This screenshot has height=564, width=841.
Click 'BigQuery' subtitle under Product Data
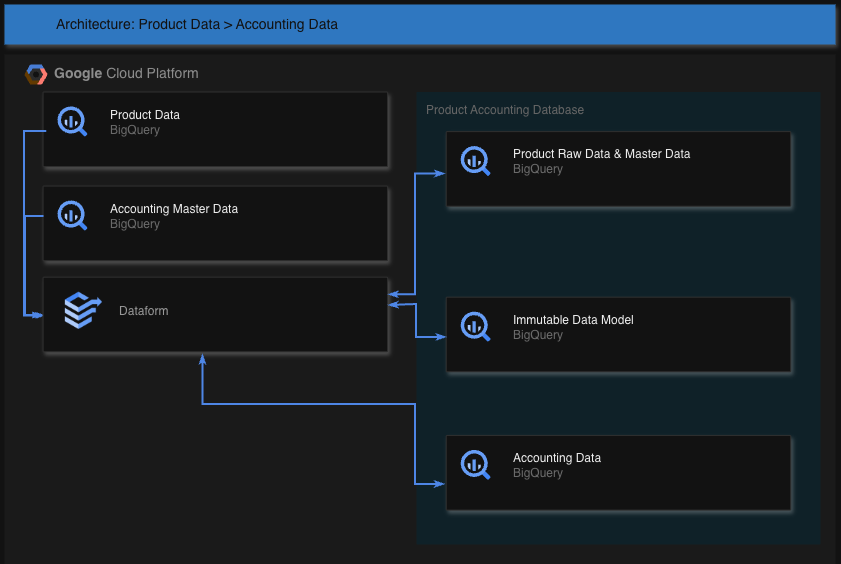pyautogui.click(x=135, y=130)
